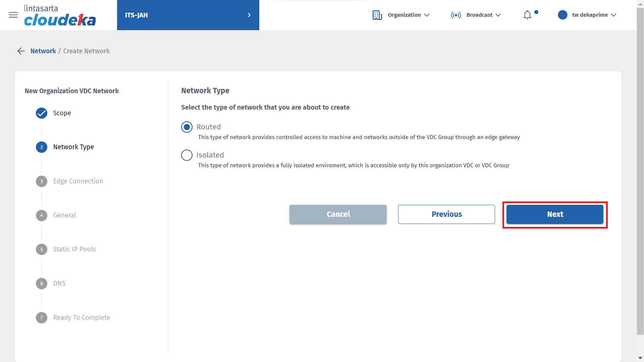The height and width of the screenshot is (362, 644).
Task: Open the hamburger menu icon
Action: coord(13,15)
